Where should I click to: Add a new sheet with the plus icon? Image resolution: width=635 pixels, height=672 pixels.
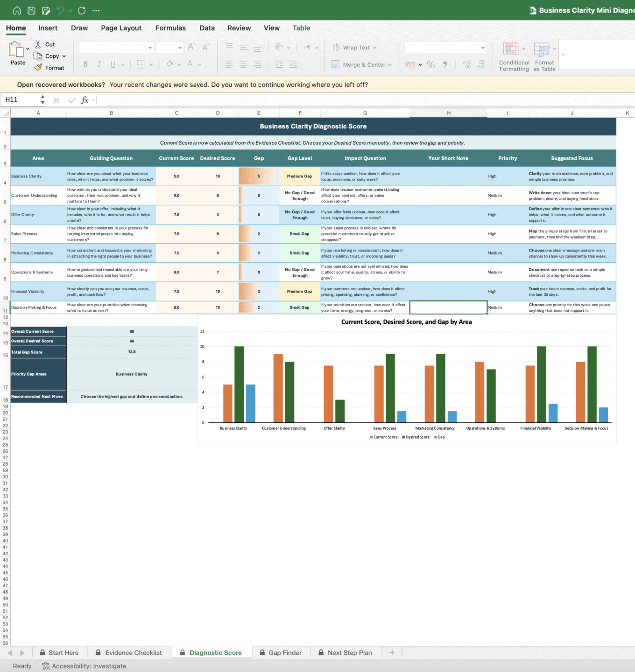click(x=392, y=652)
